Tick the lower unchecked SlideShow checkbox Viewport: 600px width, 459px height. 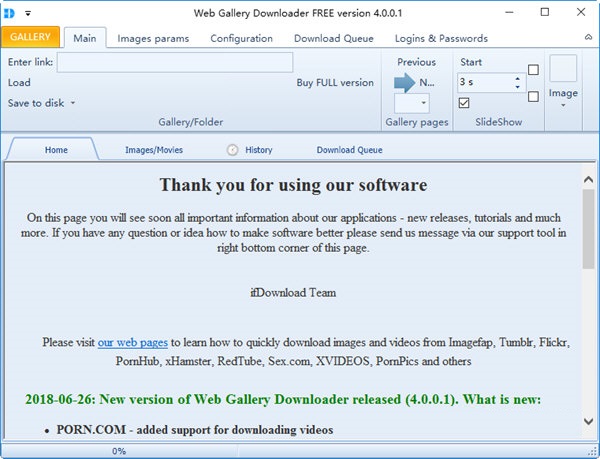tap(533, 96)
